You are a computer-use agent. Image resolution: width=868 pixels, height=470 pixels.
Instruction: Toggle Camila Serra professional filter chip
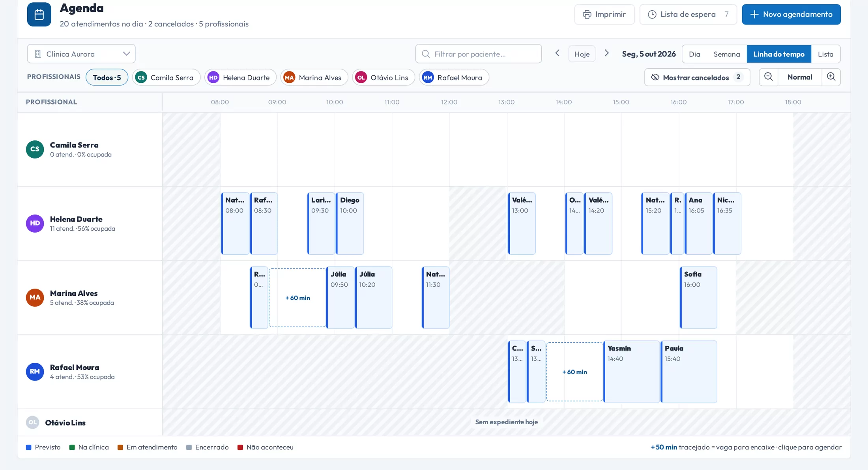coord(166,77)
